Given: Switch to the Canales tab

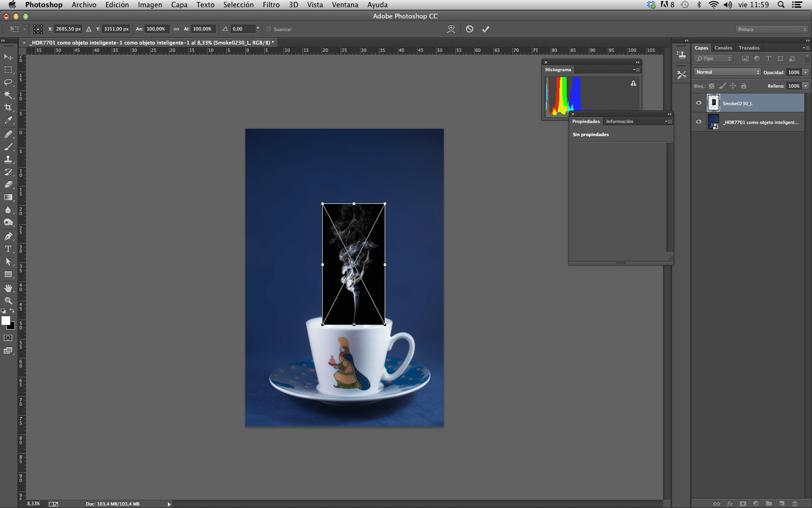Looking at the screenshot, I should tap(723, 48).
